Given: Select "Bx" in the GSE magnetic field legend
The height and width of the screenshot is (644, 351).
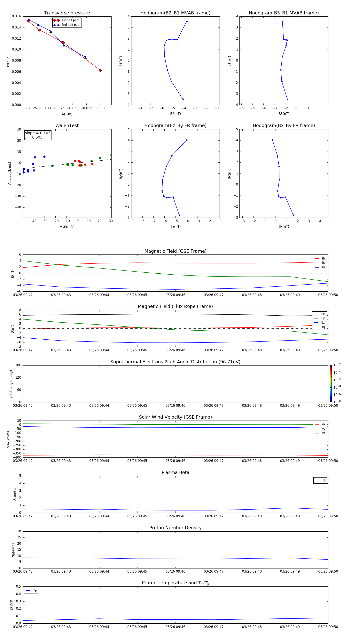Looking at the screenshot, I should 320,259.
